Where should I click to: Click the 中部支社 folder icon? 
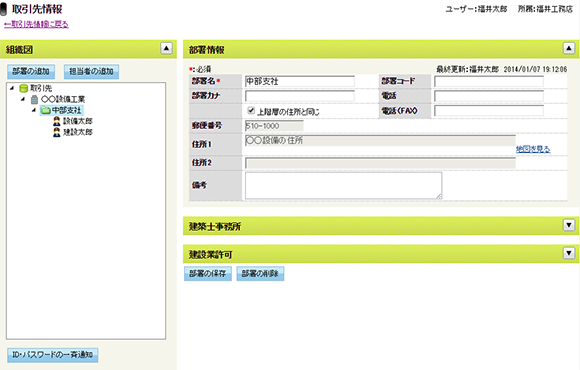tap(45, 110)
